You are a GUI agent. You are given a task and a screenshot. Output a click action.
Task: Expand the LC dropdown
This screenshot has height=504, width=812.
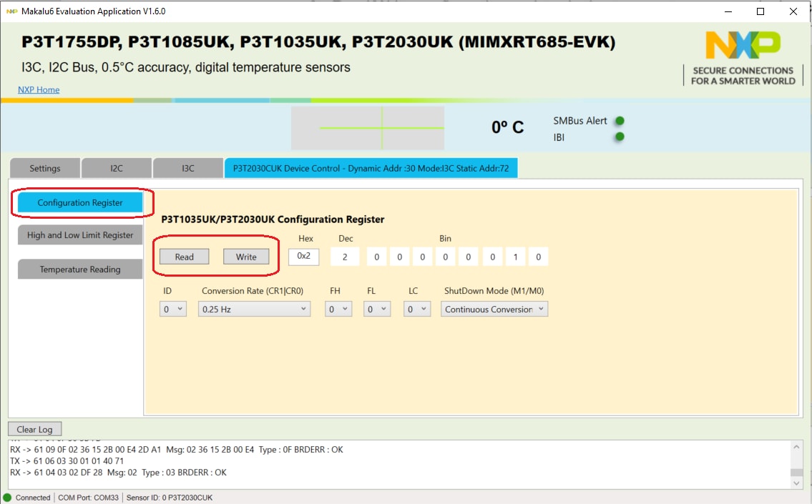click(416, 310)
